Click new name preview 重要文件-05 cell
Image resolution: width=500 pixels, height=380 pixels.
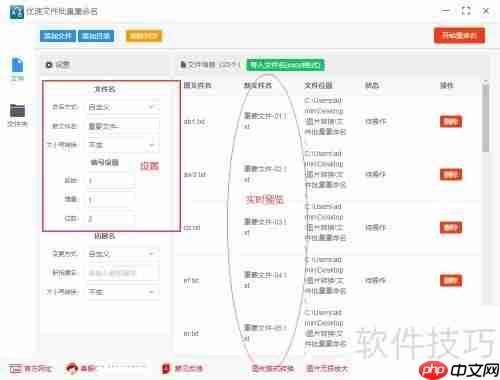[265, 333]
